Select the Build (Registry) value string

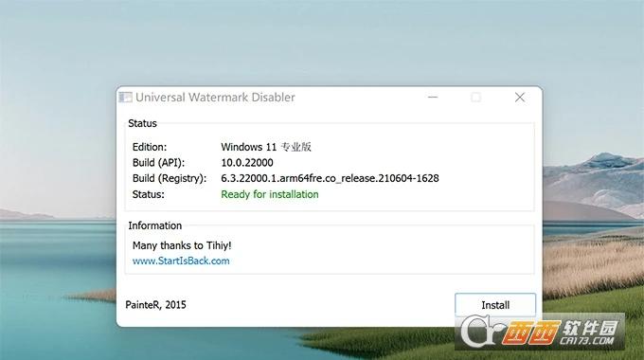[330, 178]
